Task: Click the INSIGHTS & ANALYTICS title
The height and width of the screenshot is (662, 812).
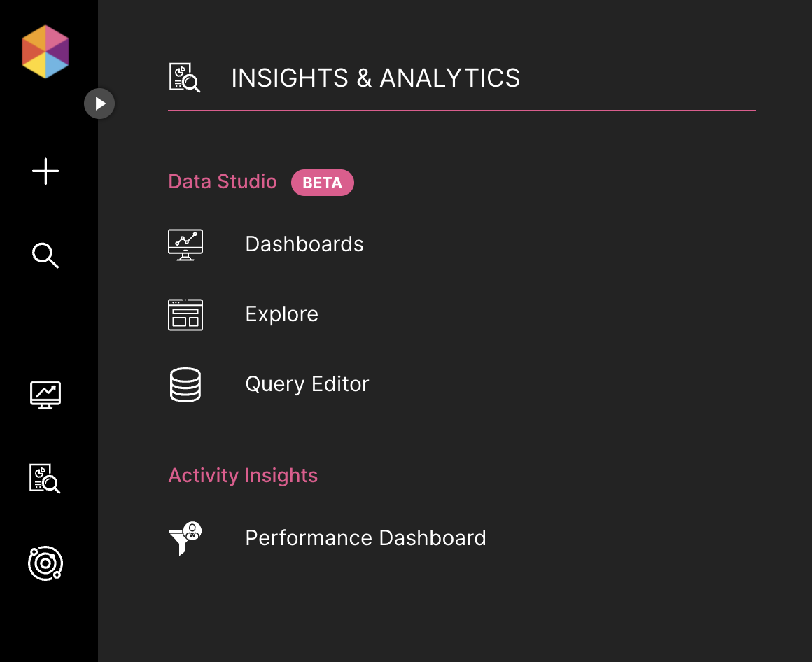Action: 375,78
